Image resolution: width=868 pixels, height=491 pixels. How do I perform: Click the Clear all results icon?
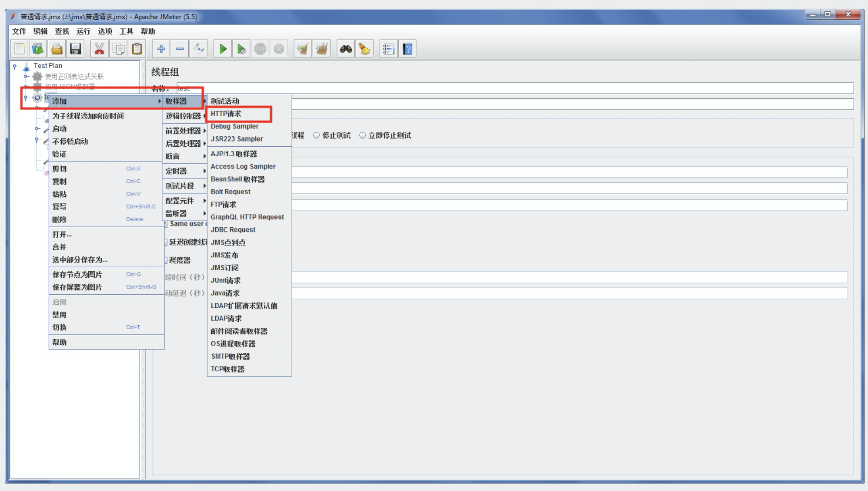click(x=322, y=49)
